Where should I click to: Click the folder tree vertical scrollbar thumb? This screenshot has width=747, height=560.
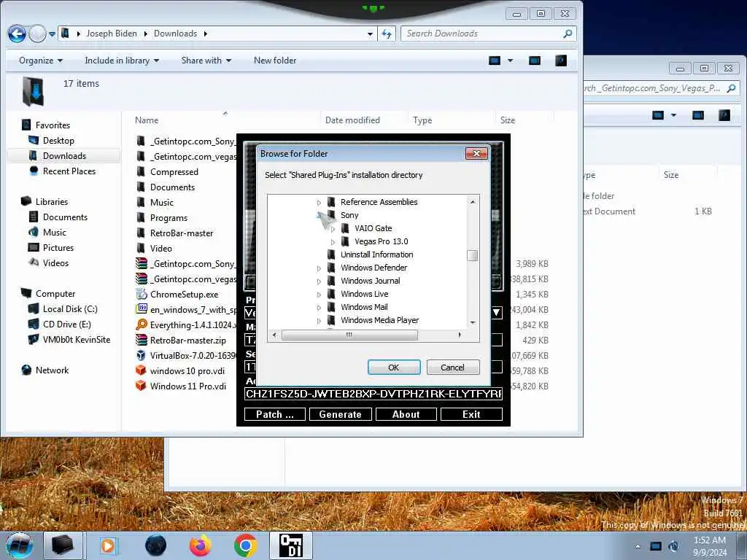472,256
